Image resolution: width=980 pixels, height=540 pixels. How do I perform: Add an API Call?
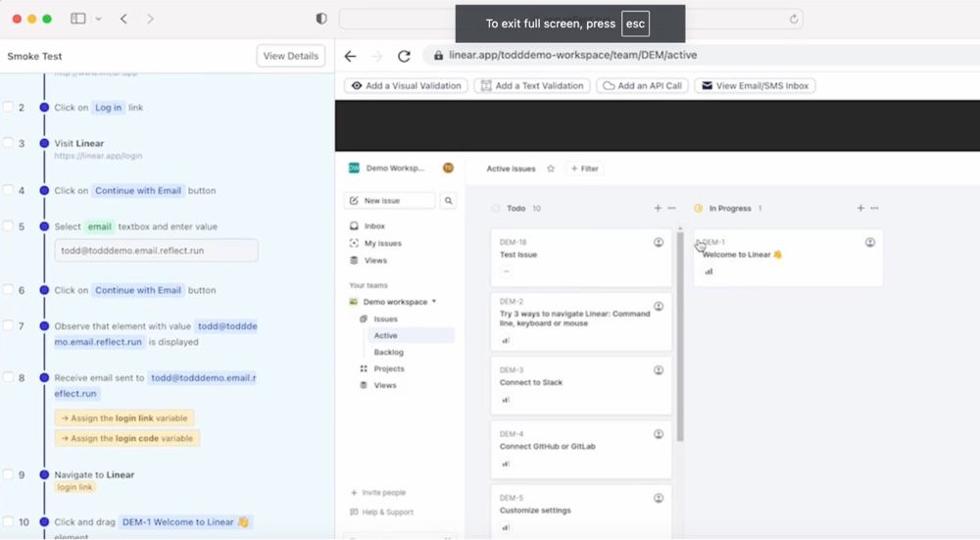(x=642, y=85)
